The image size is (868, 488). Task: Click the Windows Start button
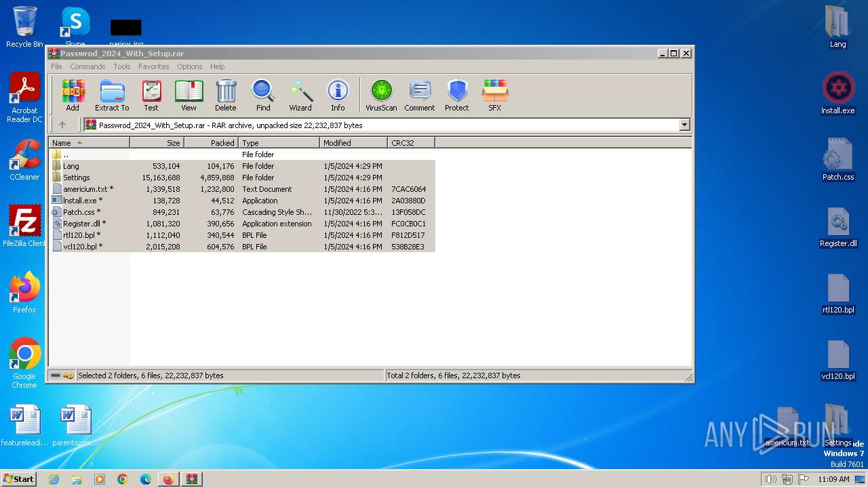coord(18,479)
